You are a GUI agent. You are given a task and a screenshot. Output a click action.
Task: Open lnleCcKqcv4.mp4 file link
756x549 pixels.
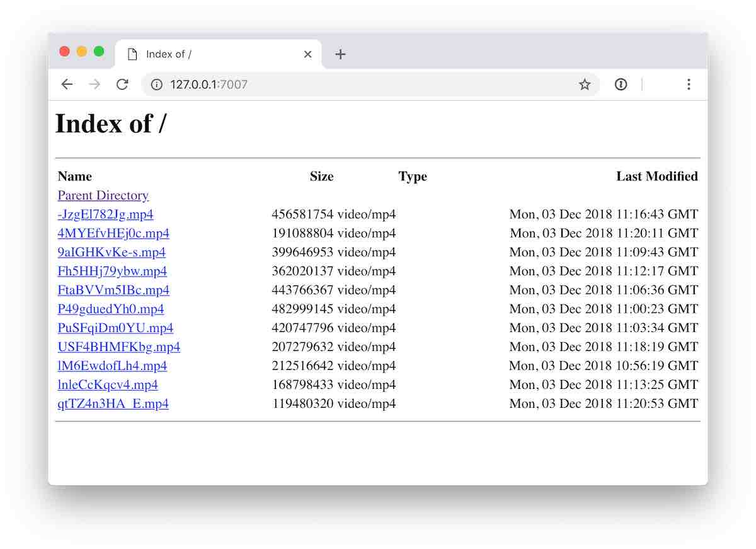coord(108,384)
